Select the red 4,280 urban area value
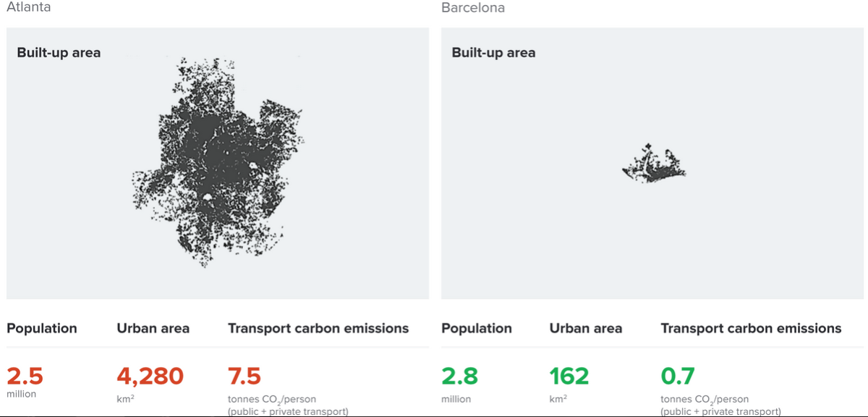The image size is (868, 417). tap(150, 376)
